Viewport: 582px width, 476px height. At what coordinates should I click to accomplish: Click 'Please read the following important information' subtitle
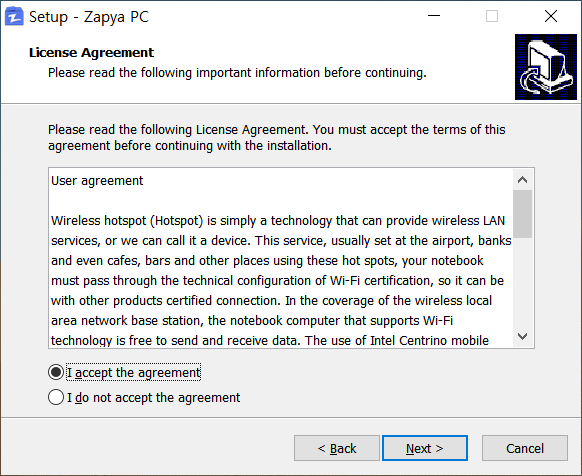pos(237,72)
